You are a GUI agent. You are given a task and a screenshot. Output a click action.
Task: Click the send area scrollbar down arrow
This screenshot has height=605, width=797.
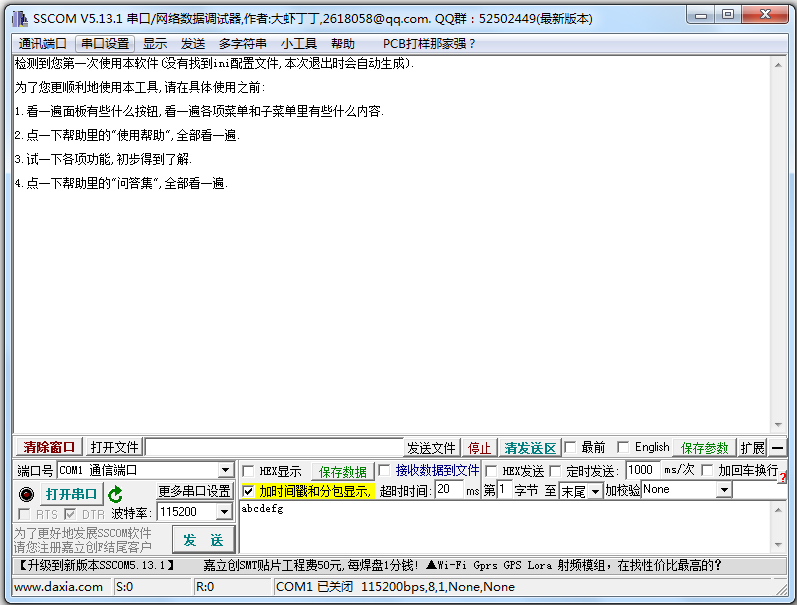(x=778, y=545)
